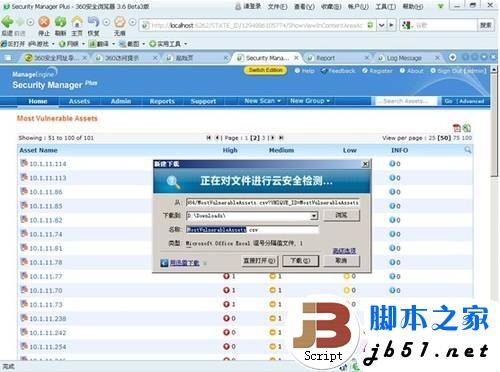Open the View (V) menu
The height and width of the screenshot is (372, 500).
pyautogui.click(x=304, y=6)
